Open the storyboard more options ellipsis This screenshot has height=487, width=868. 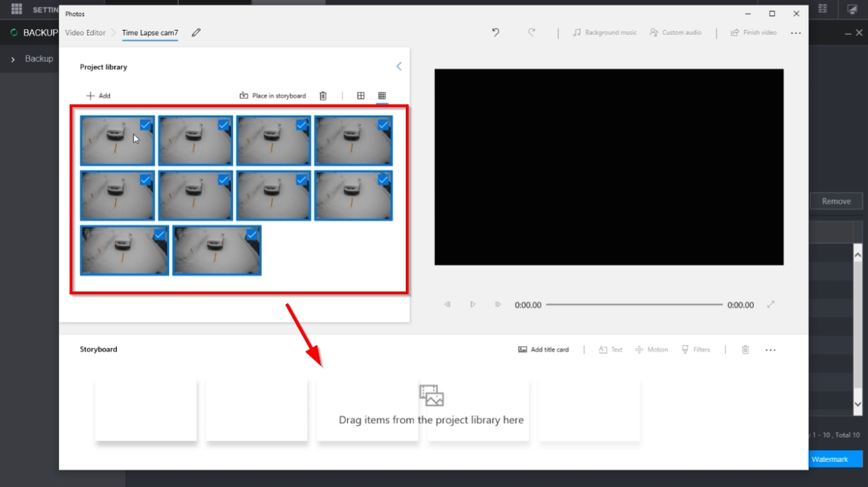point(771,350)
